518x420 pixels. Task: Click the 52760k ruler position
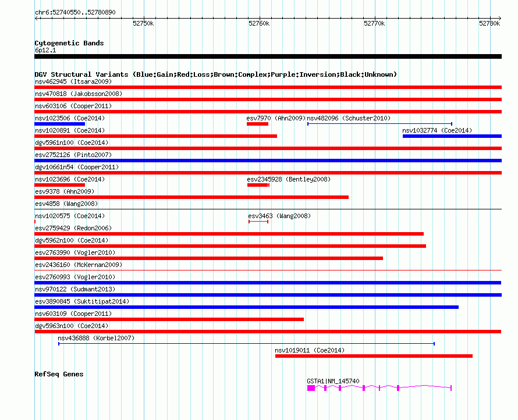[x=259, y=23]
